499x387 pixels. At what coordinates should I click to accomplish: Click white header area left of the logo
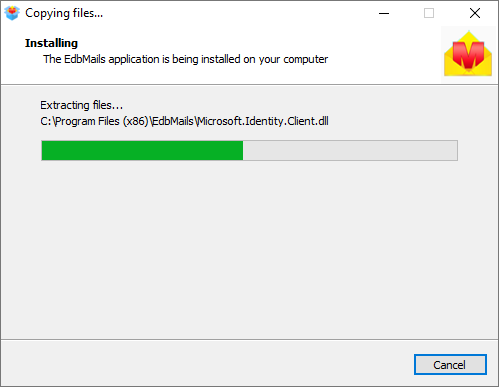pos(383,43)
